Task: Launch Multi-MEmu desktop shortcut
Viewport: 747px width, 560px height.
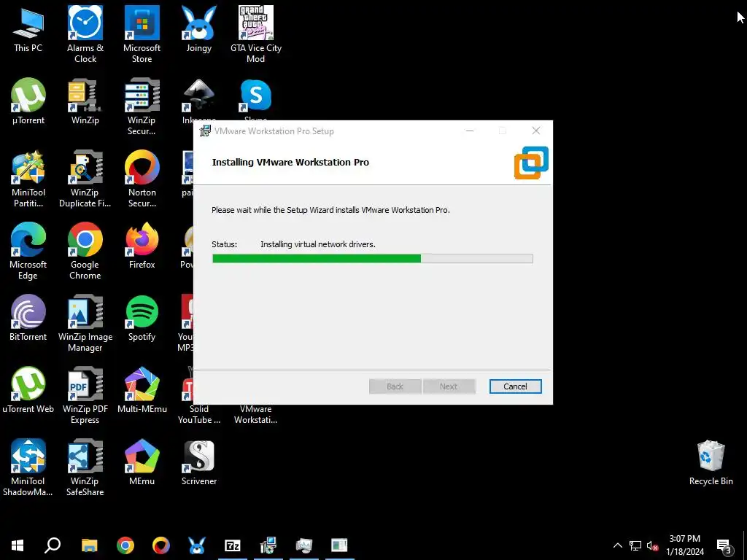Action: pyautogui.click(x=142, y=390)
